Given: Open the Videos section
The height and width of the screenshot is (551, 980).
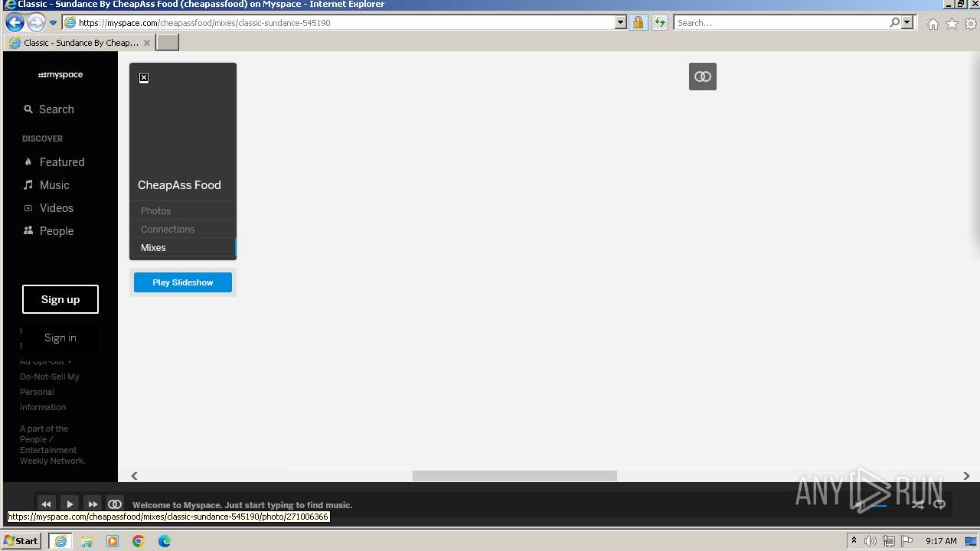Looking at the screenshot, I should coord(48,208).
